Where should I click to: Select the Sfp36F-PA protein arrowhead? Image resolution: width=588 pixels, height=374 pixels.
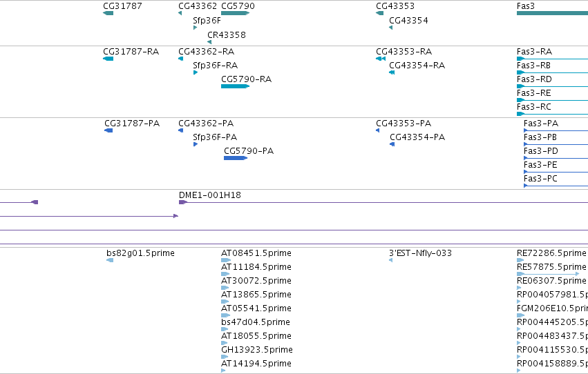click(x=196, y=144)
